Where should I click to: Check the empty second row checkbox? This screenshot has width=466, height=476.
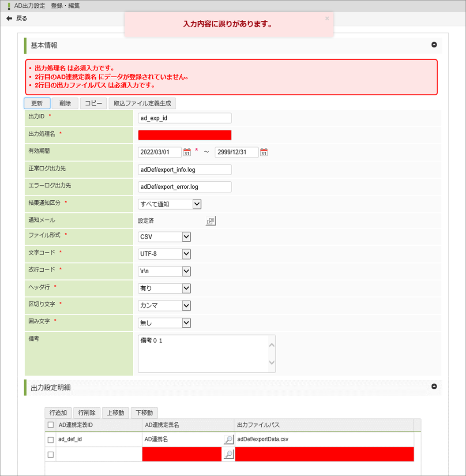[x=51, y=455]
